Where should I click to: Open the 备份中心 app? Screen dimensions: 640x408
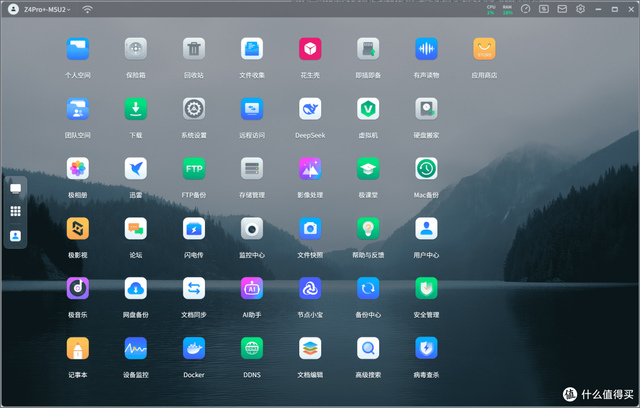[368, 288]
